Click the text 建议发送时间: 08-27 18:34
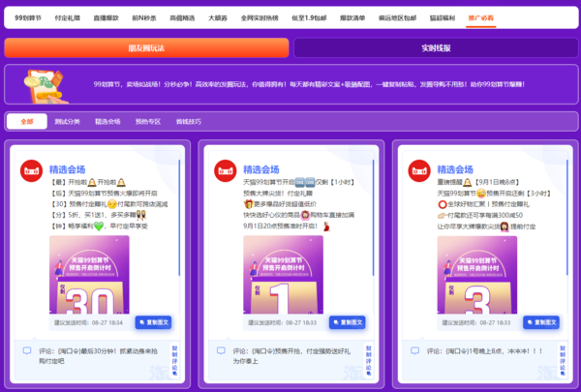581x392 pixels. coord(88,322)
